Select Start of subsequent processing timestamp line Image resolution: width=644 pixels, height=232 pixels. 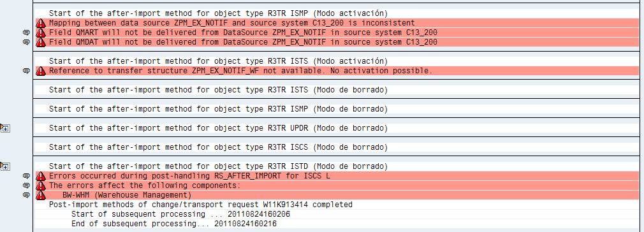[x=180, y=214]
